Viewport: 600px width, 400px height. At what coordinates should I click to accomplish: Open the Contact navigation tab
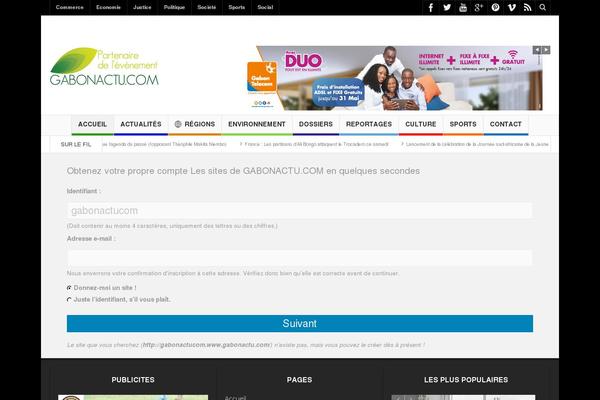tap(505, 124)
